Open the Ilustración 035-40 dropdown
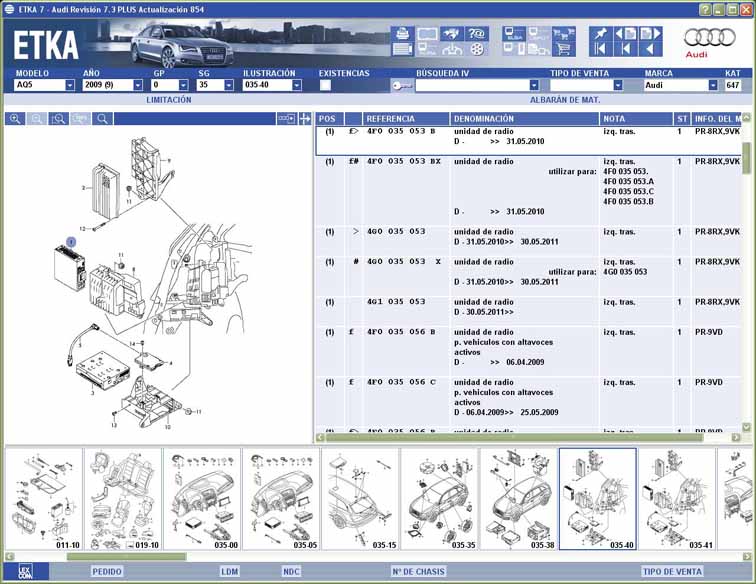 pos(297,85)
